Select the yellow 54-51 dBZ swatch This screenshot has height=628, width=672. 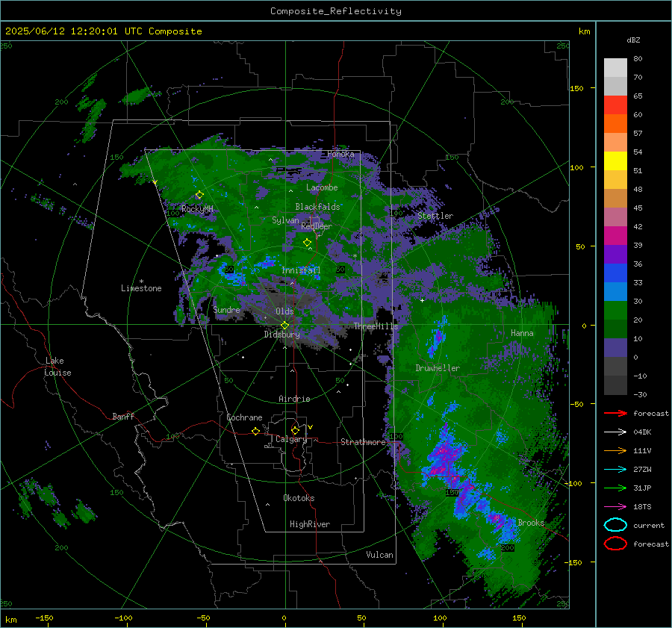615,161
